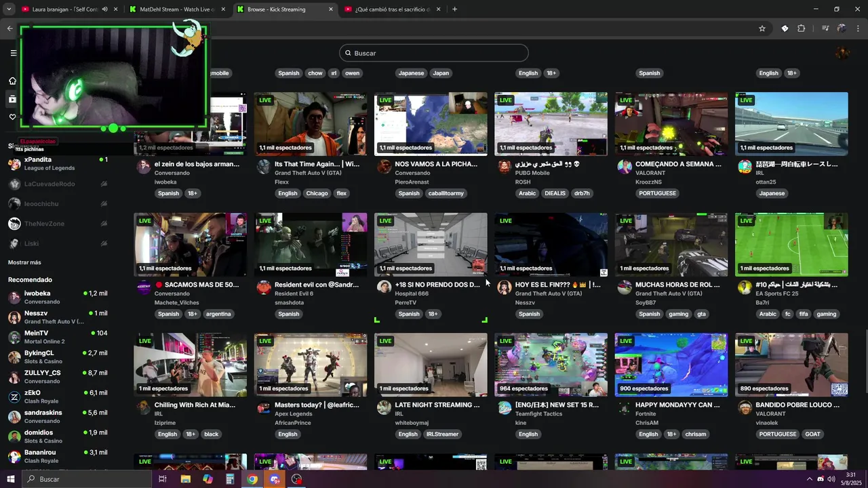Image resolution: width=868 pixels, height=488 pixels.
Task: Open the tab search dropdown arrow
Action: (x=9, y=9)
